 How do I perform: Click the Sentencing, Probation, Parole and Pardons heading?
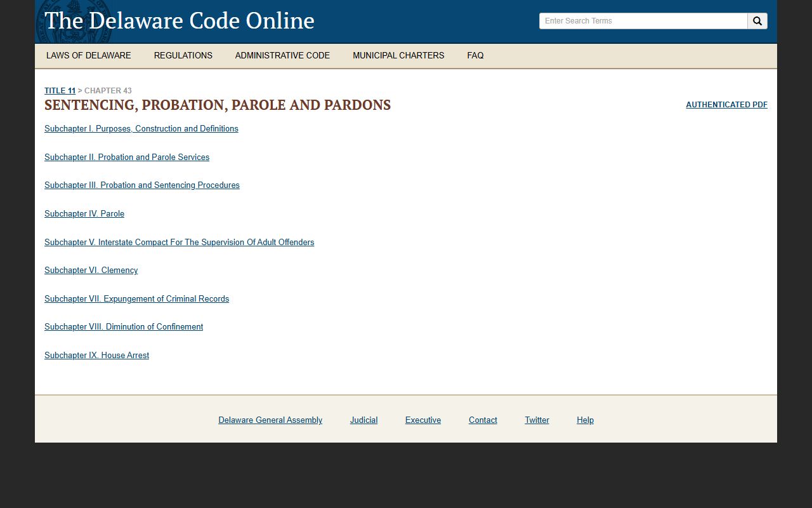pyautogui.click(x=218, y=105)
